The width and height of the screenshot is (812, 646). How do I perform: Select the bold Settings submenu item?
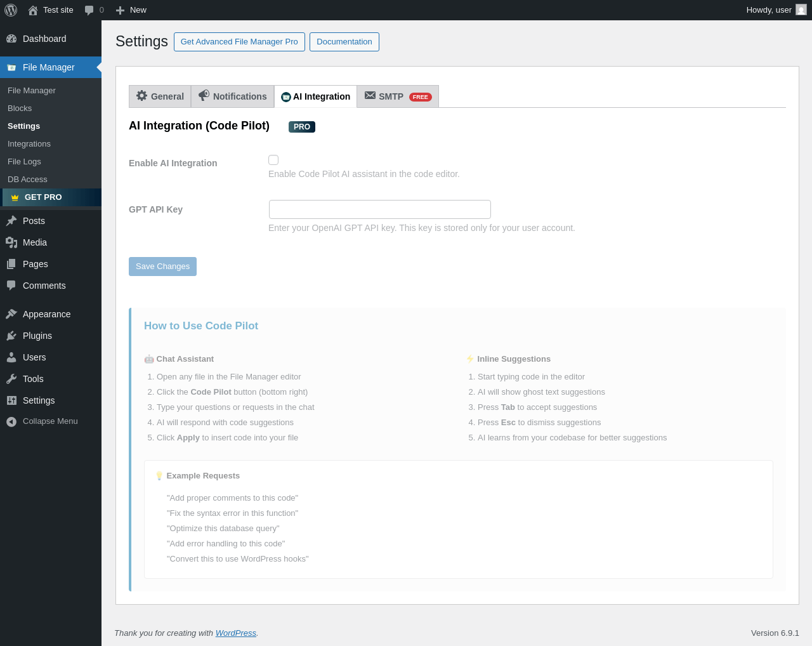(23, 126)
